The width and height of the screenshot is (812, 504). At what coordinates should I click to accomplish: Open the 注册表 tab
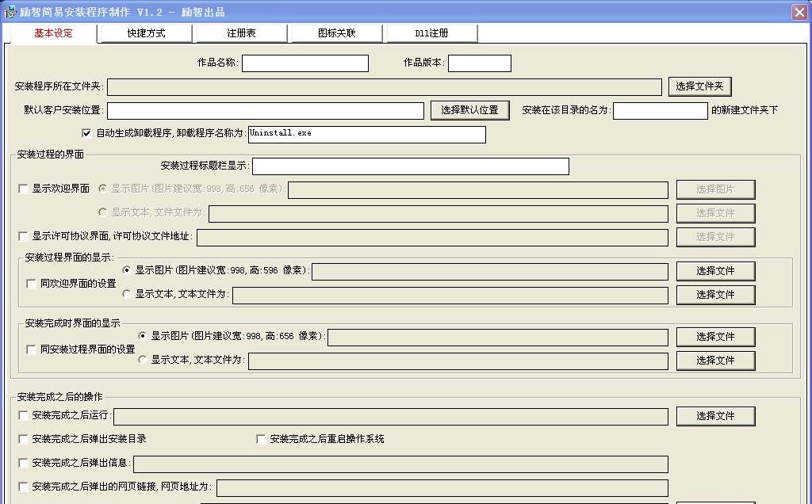[240, 33]
